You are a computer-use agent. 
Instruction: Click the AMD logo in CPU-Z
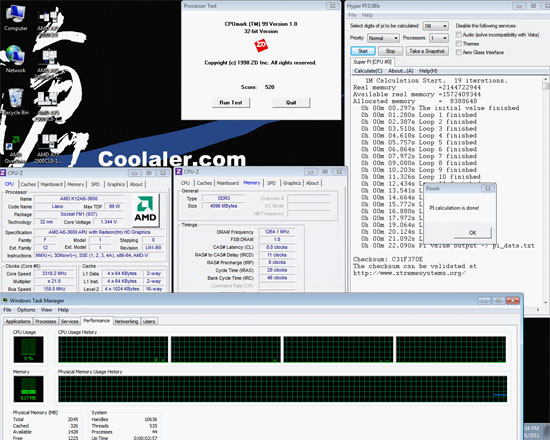click(x=145, y=210)
